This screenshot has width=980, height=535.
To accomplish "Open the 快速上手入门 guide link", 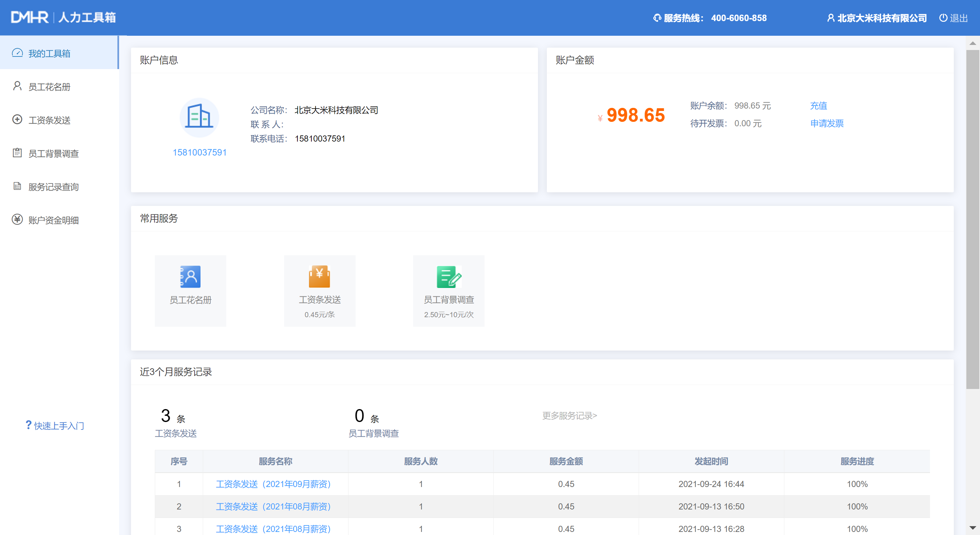I will pos(59,425).
